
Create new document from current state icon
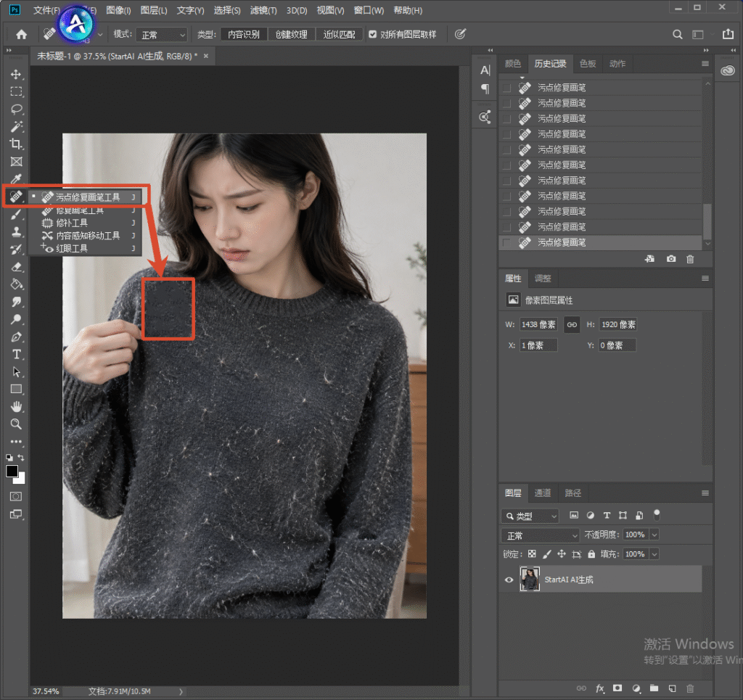click(x=649, y=259)
